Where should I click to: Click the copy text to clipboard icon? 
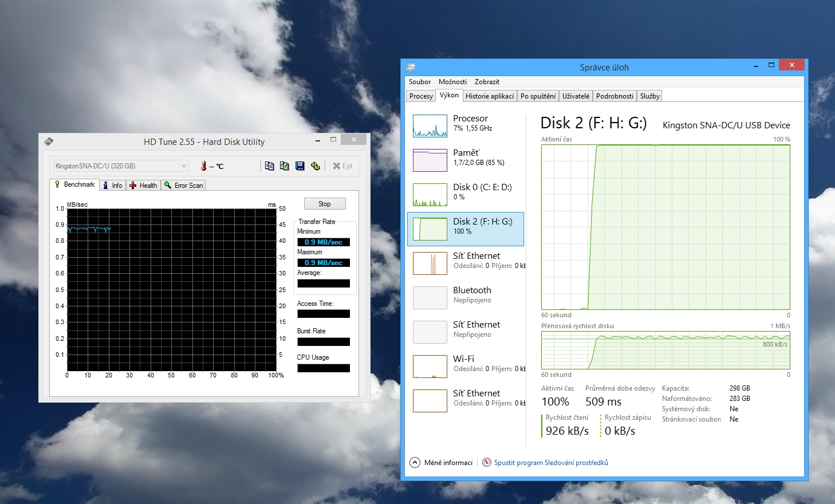click(269, 166)
